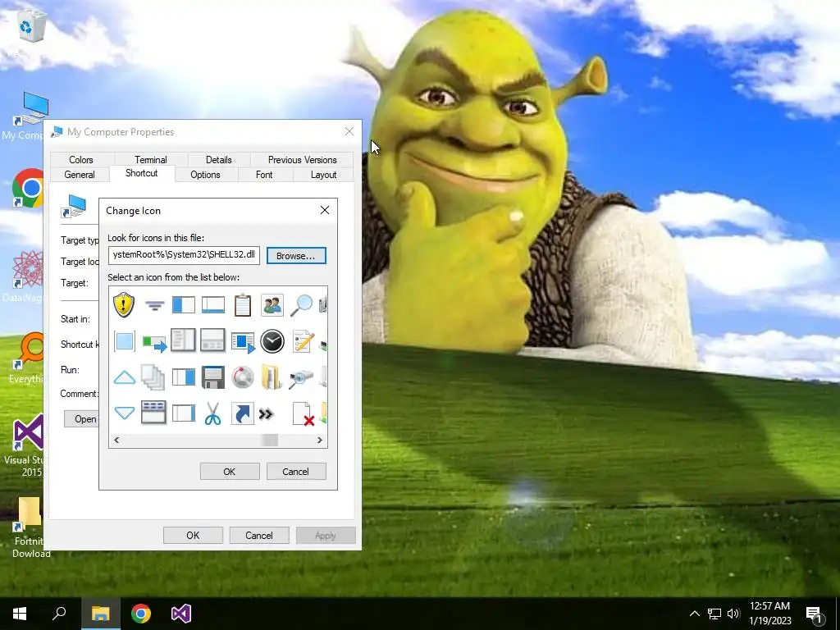Select the window with blue play arrow icon
Image resolution: width=840 pixels, height=630 pixels.
(x=243, y=342)
